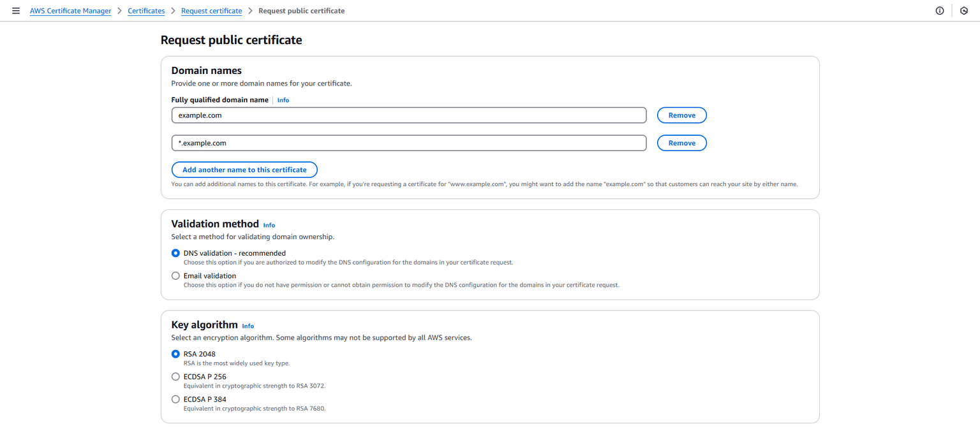The width and height of the screenshot is (980, 431).
Task: Select Email validation radio button
Action: click(x=175, y=276)
